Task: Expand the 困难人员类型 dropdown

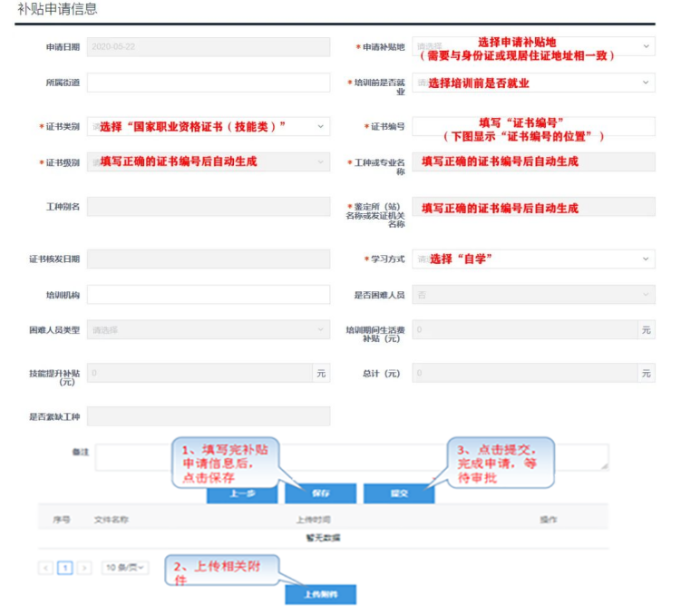Action: 209,330
